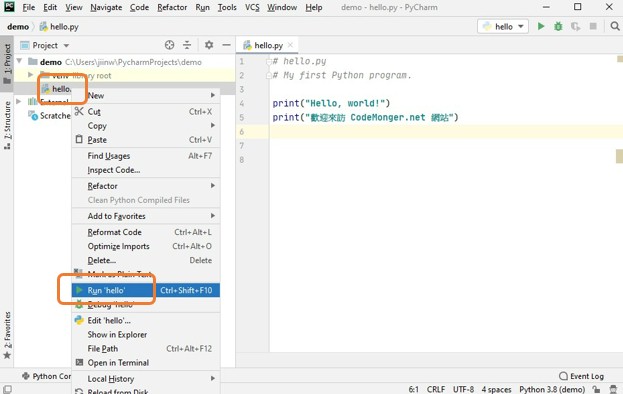The image size is (623, 394).
Task: Choose Reformat Code entry
Action: point(146,232)
